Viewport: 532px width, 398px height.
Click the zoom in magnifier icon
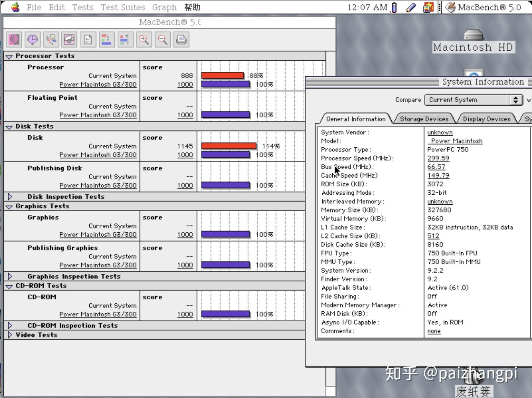(x=144, y=39)
